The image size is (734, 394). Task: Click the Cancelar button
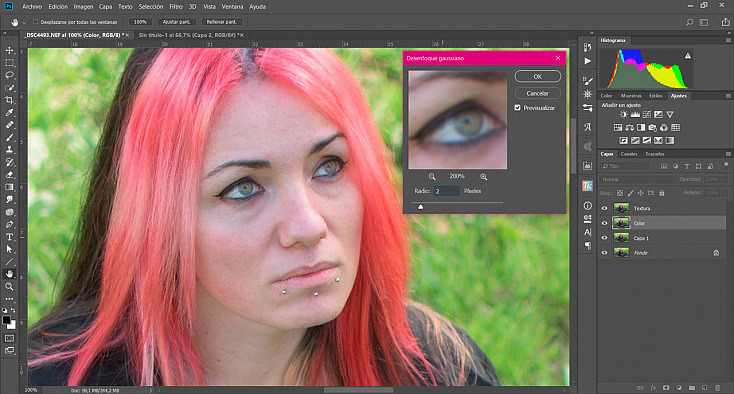click(537, 93)
